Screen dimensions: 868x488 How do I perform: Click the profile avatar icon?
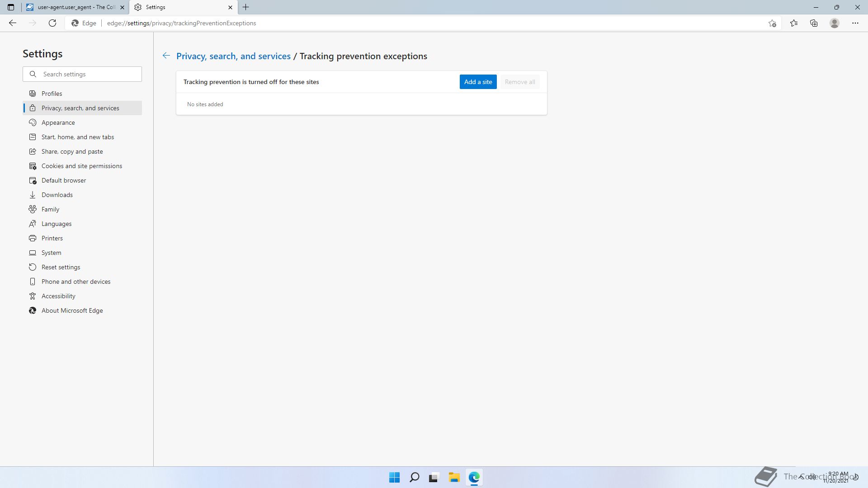[x=835, y=23]
